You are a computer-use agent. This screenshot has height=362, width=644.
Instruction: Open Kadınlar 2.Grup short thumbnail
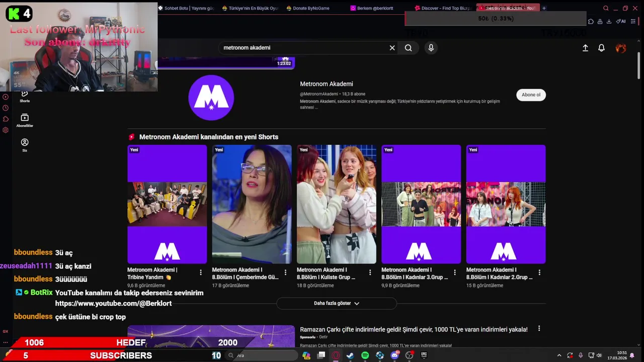click(506, 204)
